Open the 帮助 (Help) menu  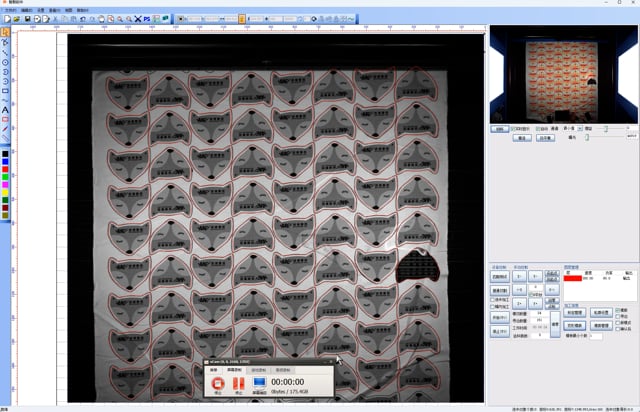click(x=83, y=10)
